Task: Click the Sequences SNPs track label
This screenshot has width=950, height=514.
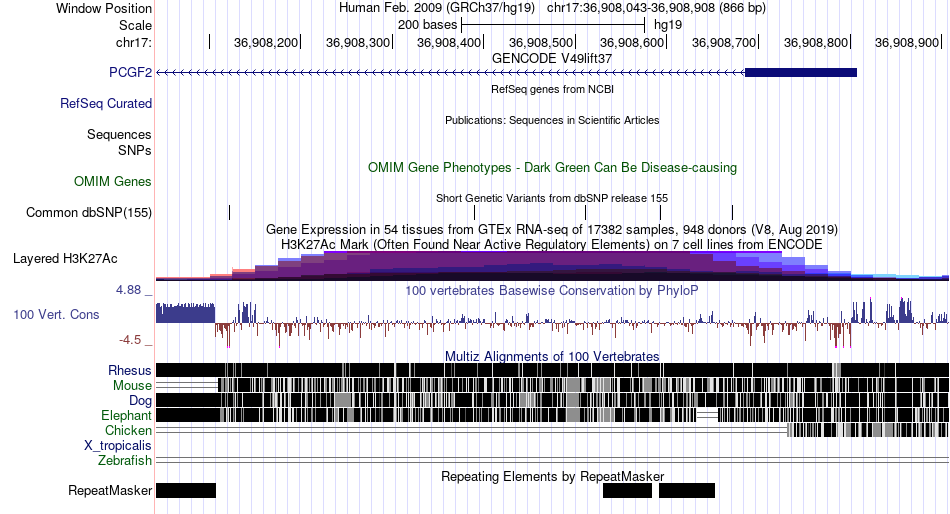Action: tap(119, 142)
